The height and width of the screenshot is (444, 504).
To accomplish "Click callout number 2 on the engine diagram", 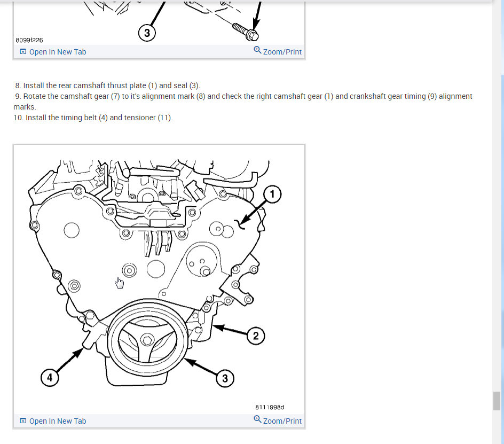I will tap(256, 336).
